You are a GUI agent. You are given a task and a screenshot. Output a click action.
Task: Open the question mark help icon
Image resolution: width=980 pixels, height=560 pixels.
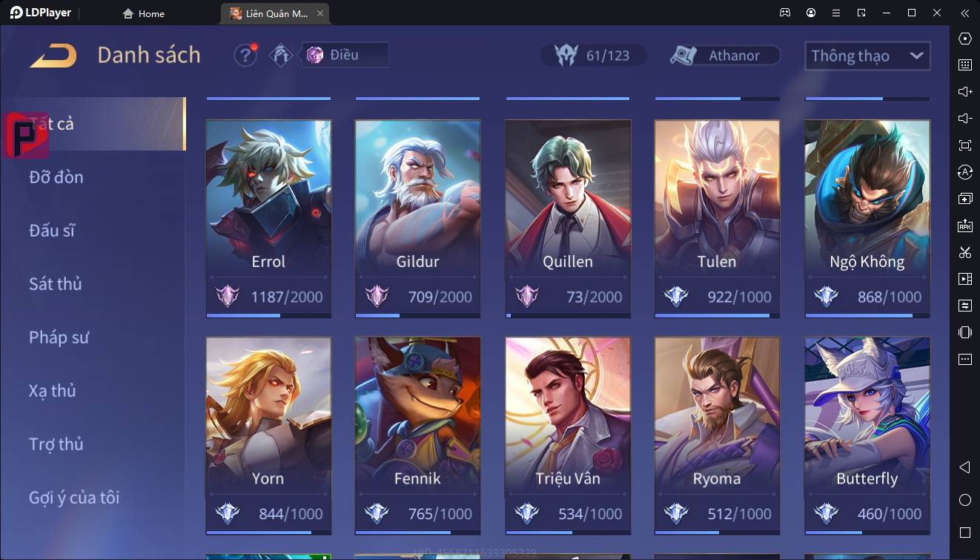tap(245, 56)
